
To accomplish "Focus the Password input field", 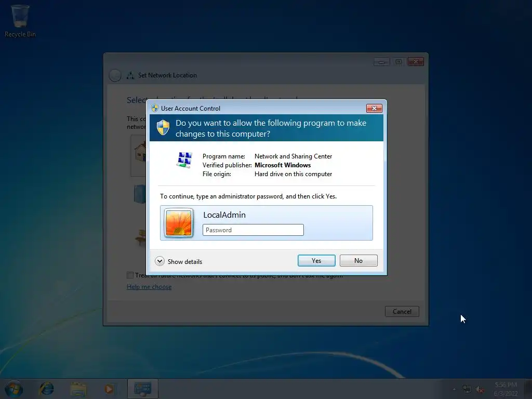I will 253,230.
